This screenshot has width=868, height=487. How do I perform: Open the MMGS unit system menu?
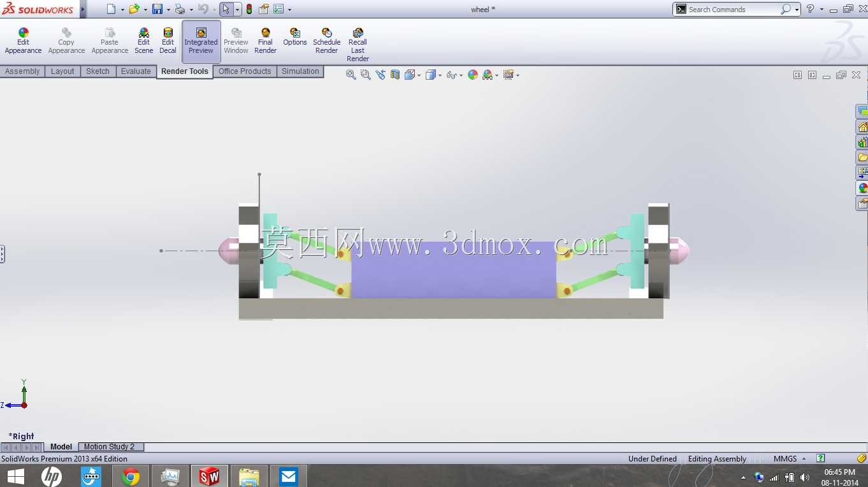pos(790,459)
